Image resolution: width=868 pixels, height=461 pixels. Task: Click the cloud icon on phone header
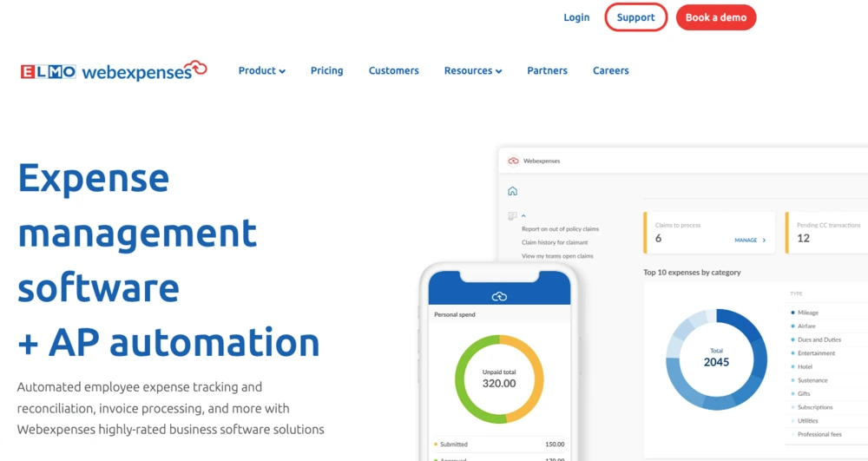click(499, 297)
